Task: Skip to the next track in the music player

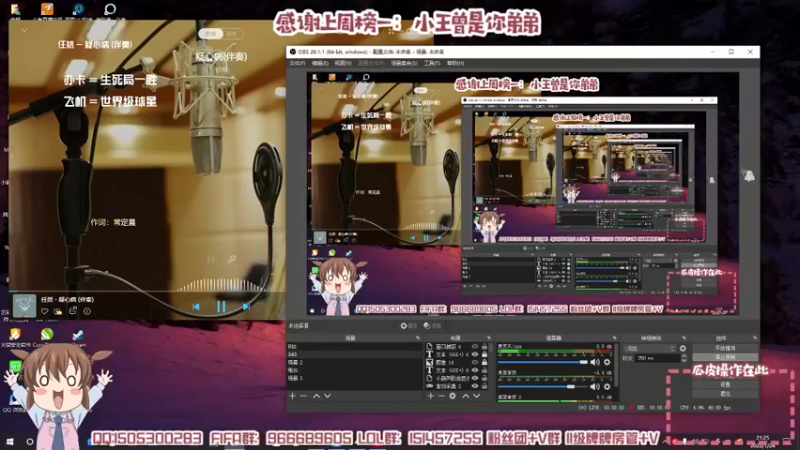Action: click(246, 306)
